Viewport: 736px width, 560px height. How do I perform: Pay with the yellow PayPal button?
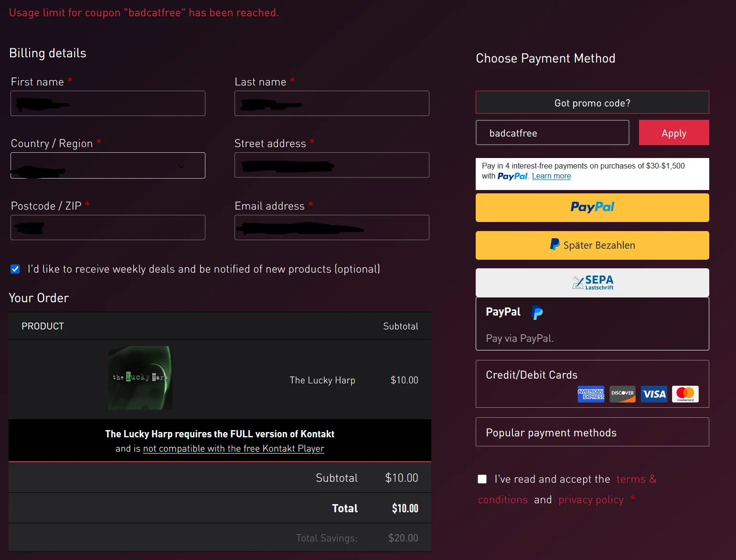click(592, 208)
